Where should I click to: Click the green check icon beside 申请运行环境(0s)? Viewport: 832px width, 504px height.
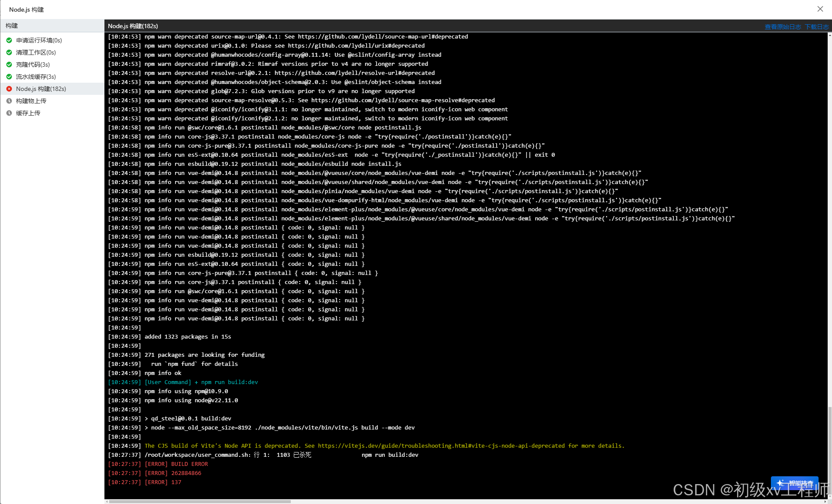[9, 40]
